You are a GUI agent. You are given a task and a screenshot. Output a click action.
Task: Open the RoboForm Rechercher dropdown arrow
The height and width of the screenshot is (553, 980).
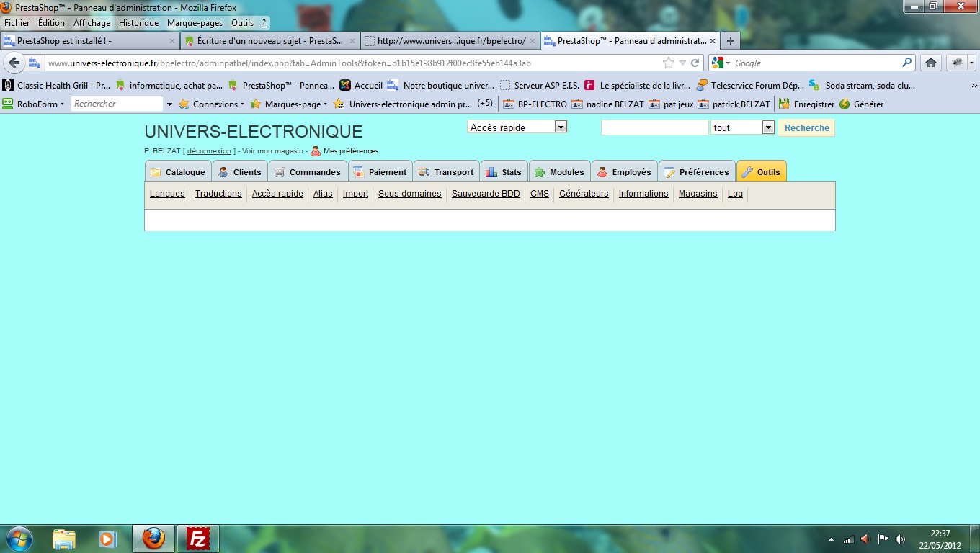(x=169, y=104)
